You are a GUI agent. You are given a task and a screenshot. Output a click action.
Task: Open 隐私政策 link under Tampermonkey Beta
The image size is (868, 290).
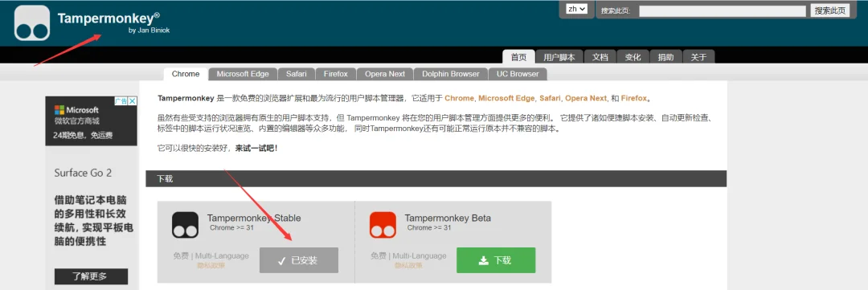pyautogui.click(x=408, y=266)
